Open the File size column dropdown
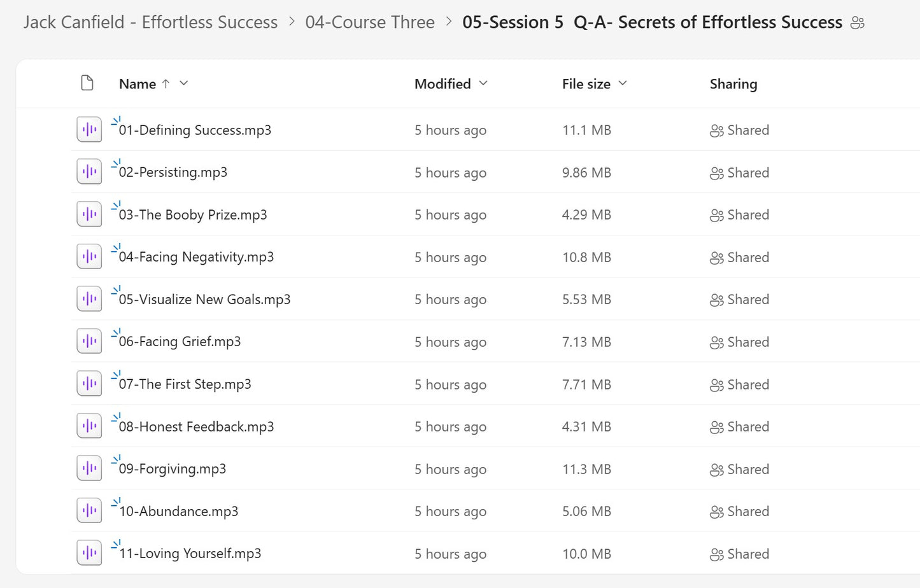 pos(623,83)
